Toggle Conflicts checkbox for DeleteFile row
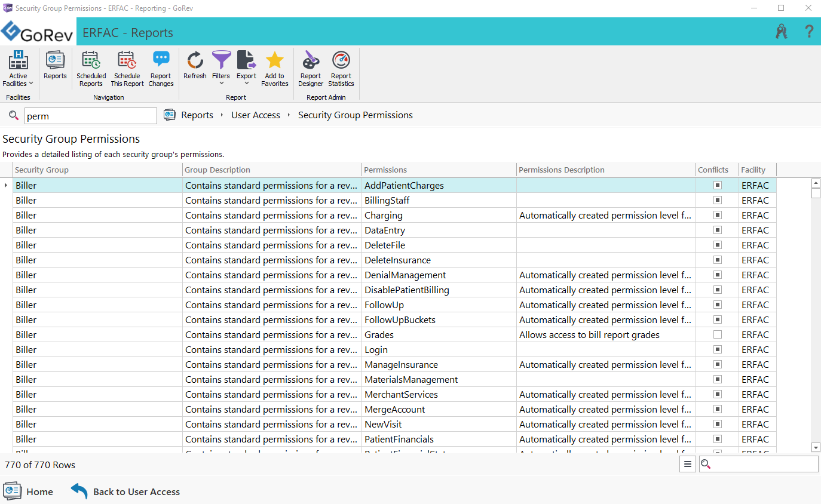The width and height of the screenshot is (821, 504). (718, 245)
